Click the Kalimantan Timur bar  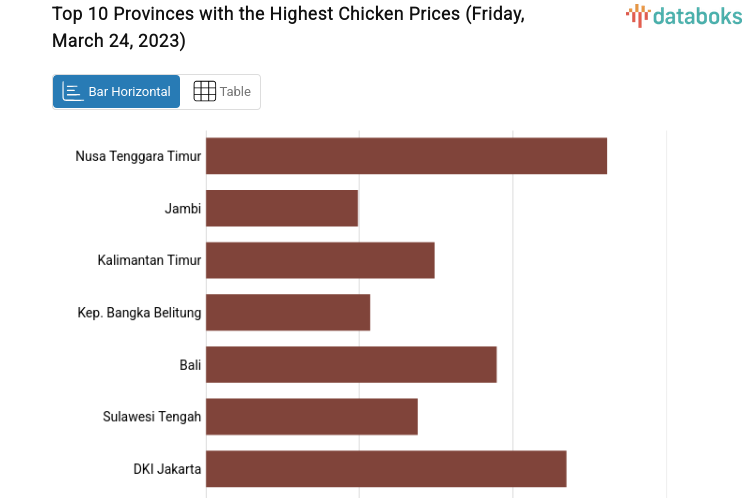pos(320,260)
